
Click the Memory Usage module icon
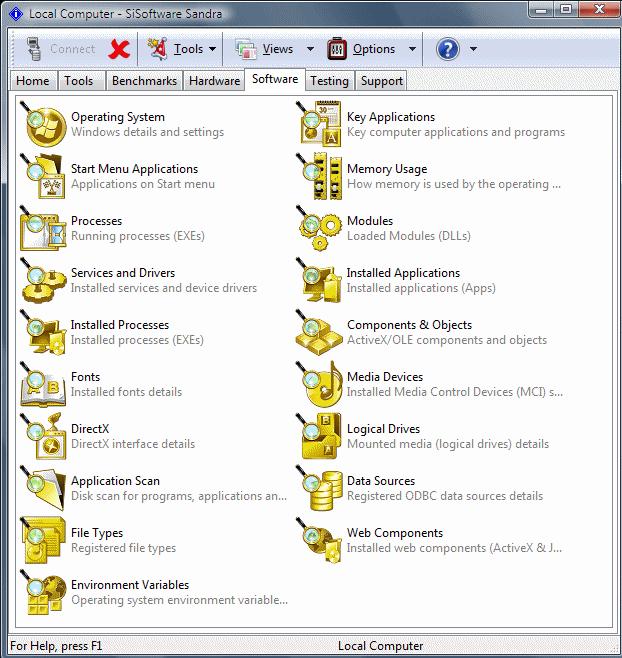[319, 176]
